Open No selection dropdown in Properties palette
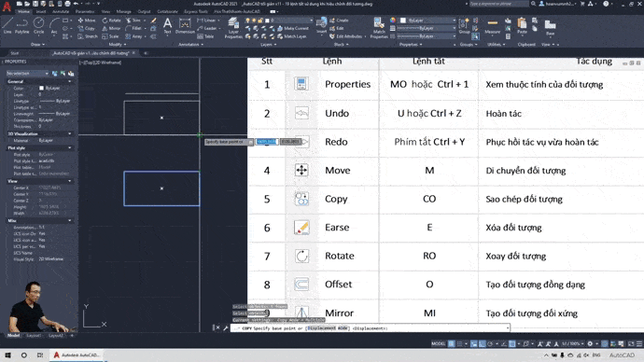Viewport: 644px width, 362px height. 27,74
